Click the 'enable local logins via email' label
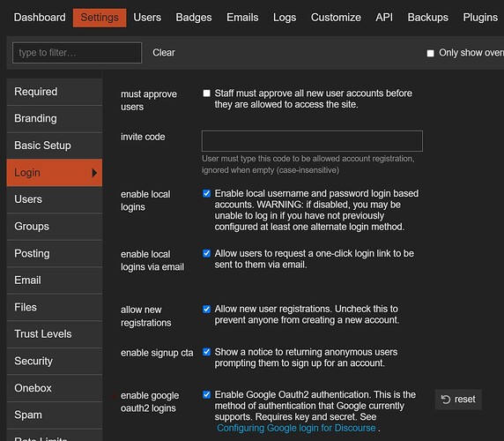This screenshot has height=441, width=504. click(x=152, y=260)
